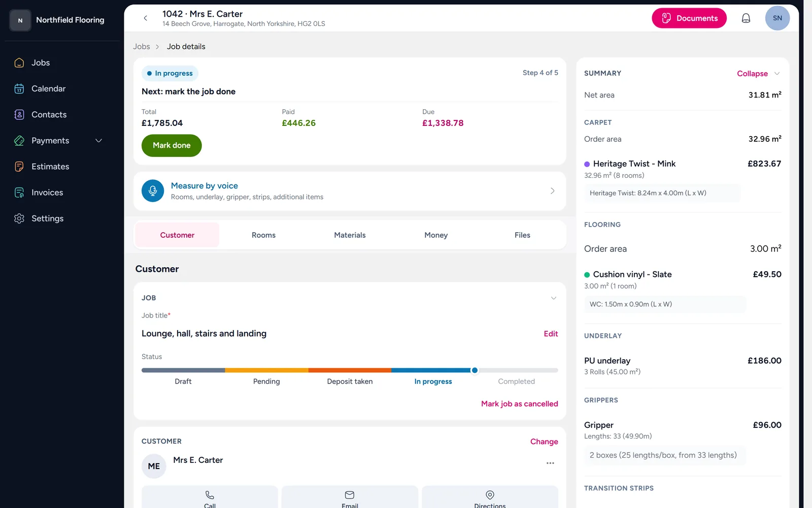This screenshot has width=812, height=508.
Task: Open Measure by voice via its chevron
Action: [x=552, y=191]
